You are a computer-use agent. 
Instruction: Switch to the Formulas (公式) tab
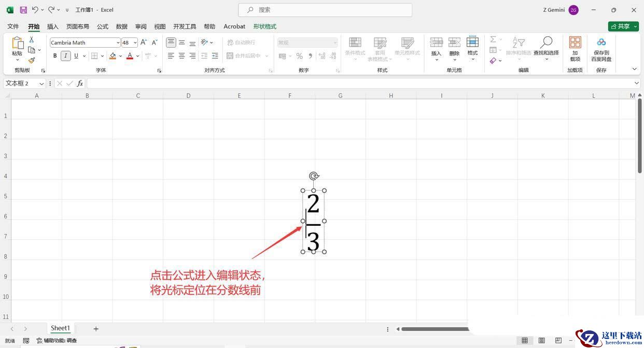pyautogui.click(x=103, y=26)
